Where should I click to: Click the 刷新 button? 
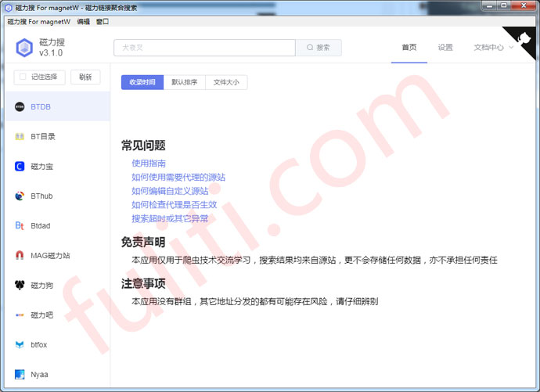(85, 77)
